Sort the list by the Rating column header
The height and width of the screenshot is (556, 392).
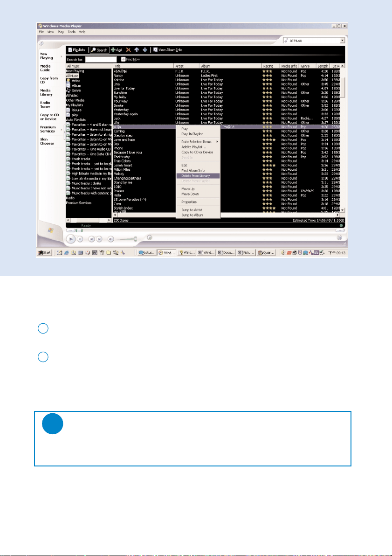[x=270, y=66]
